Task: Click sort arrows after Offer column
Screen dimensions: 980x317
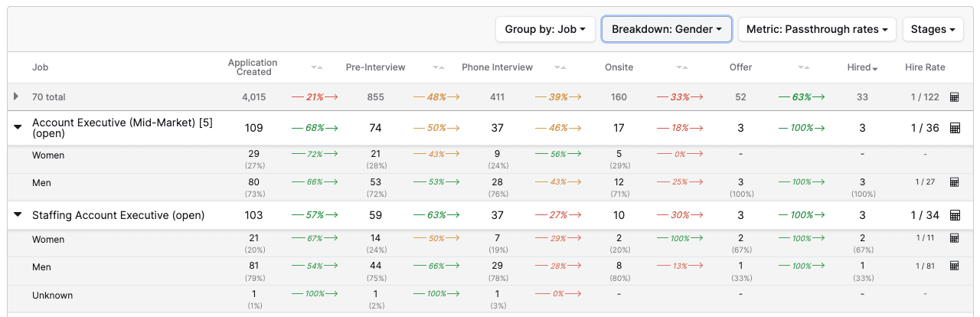Action: (803, 67)
